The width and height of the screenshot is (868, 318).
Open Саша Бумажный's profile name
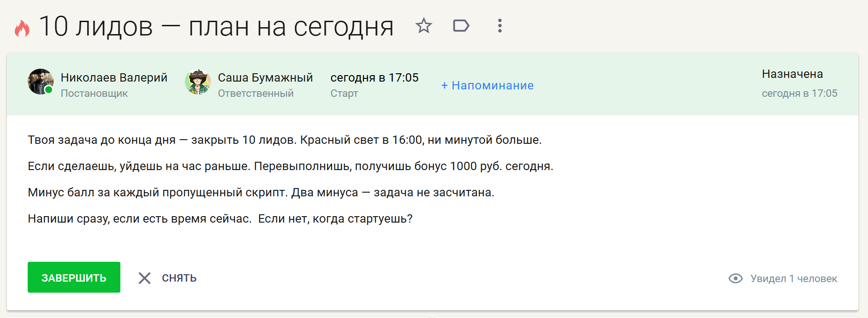click(x=265, y=77)
